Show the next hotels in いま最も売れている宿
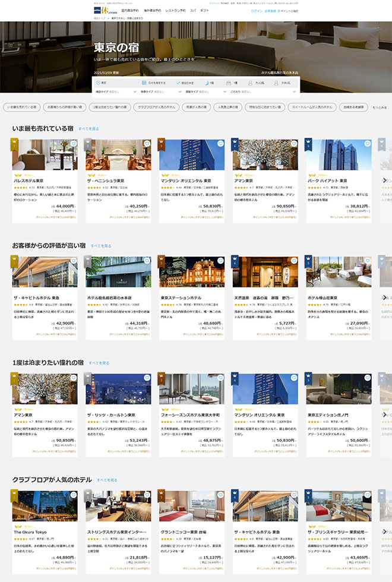 click(385, 181)
